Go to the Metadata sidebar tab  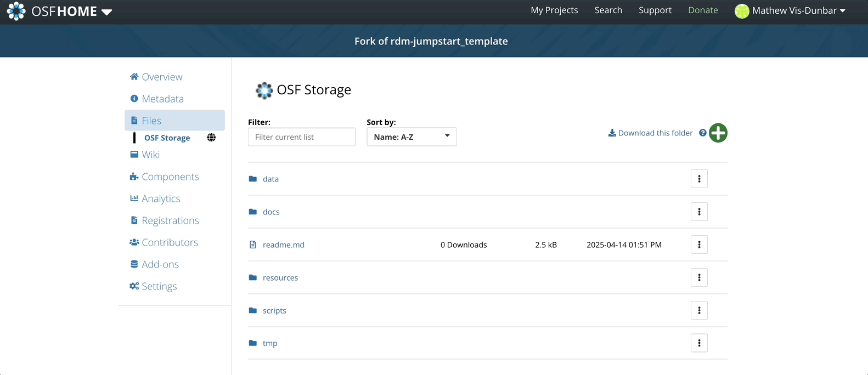pyautogui.click(x=162, y=99)
